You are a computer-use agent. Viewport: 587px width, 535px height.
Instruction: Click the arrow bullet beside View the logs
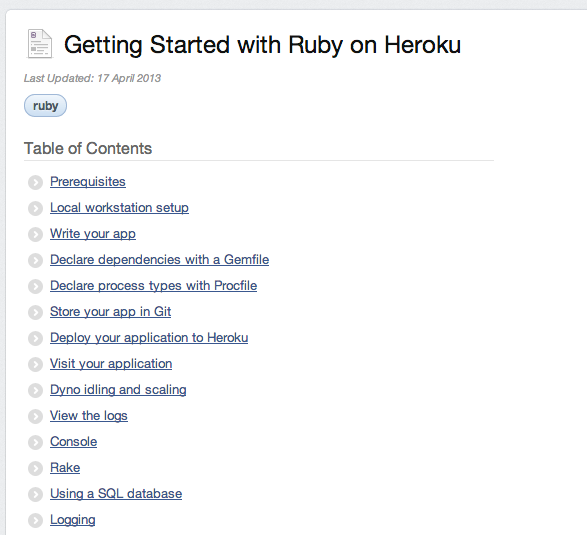coord(36,416)
